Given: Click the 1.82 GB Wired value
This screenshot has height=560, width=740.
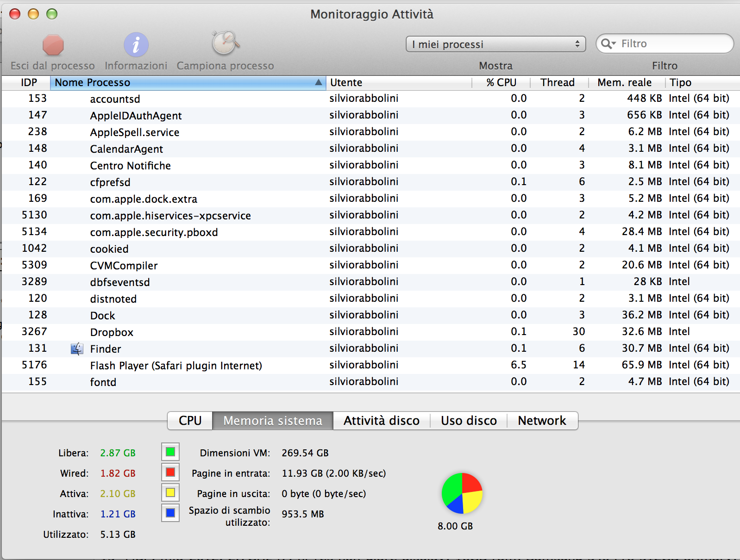Looking at the screenshot, I should click(118, 473).
